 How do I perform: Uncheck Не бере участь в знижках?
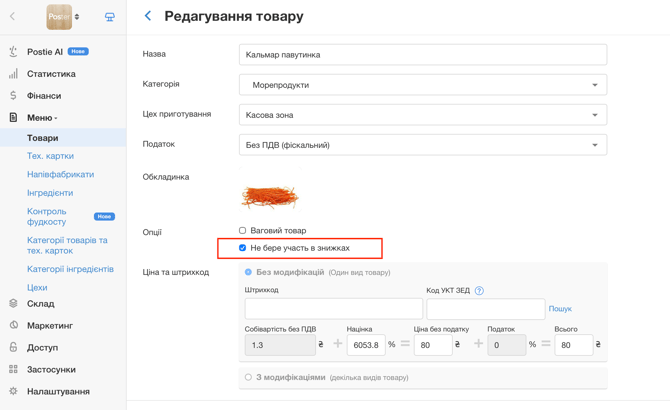point(242,248)
